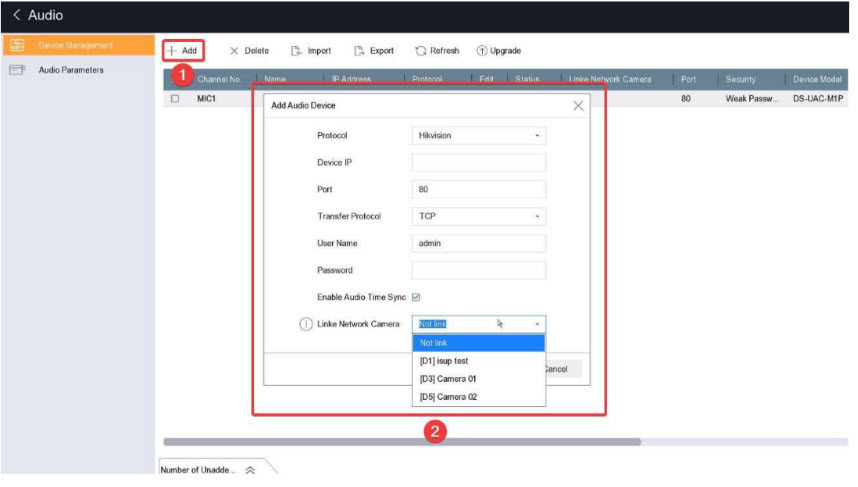
Task: Open Device Management in the sidebar
Action: pos(75,45)
